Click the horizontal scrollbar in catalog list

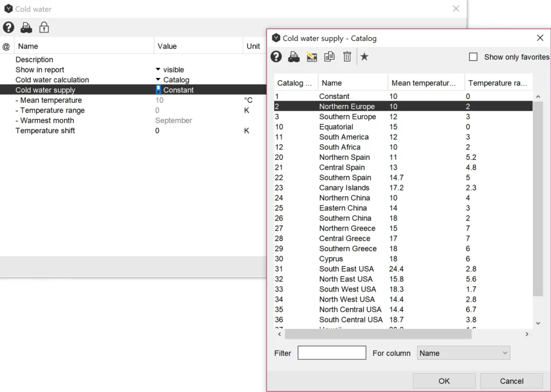[x=378, y=334]
